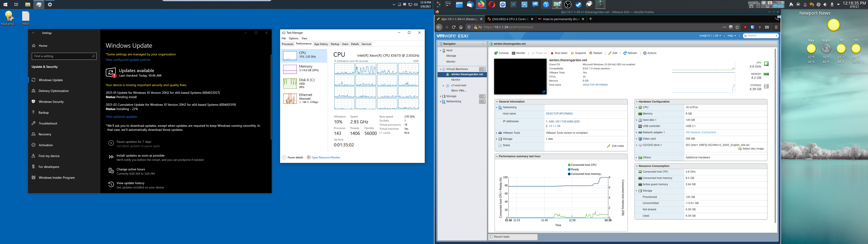Open View update history in Settings
The image size is (868, 244).
[136, 185]
